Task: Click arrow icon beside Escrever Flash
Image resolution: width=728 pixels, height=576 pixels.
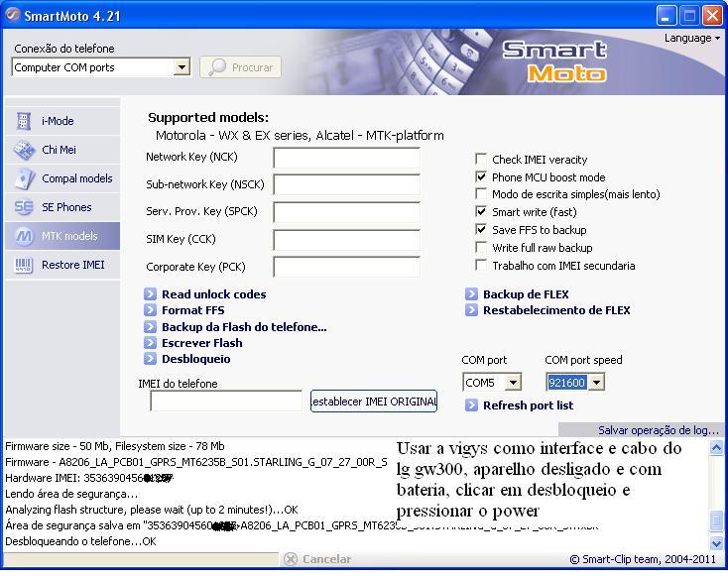Action: point(150,343)
